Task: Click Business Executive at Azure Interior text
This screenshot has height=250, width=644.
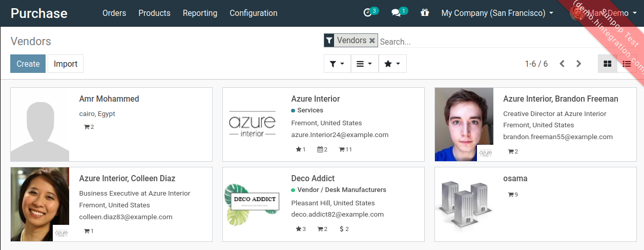Action: click(x=135, y=194)
